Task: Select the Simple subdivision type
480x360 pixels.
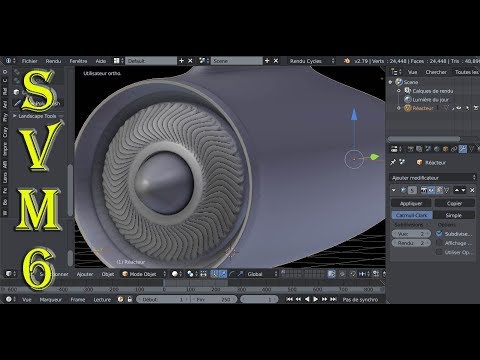Action: click(454, 215)
